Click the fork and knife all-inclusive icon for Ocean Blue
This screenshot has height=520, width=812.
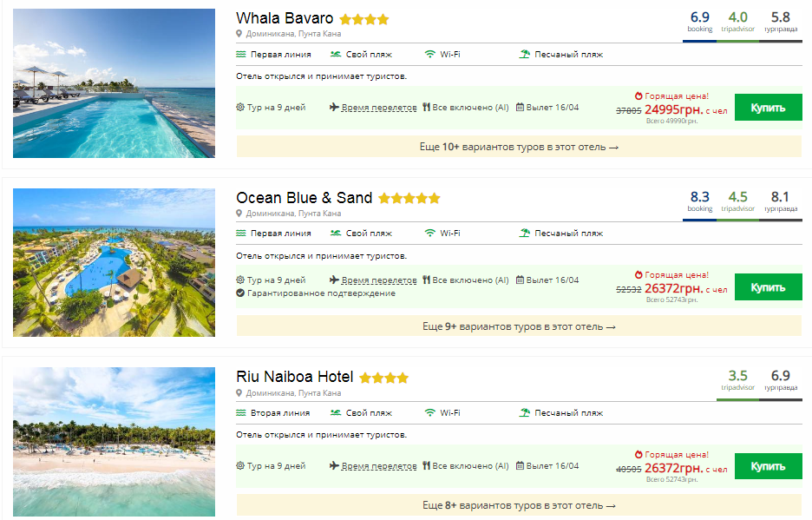coord(426,280)
